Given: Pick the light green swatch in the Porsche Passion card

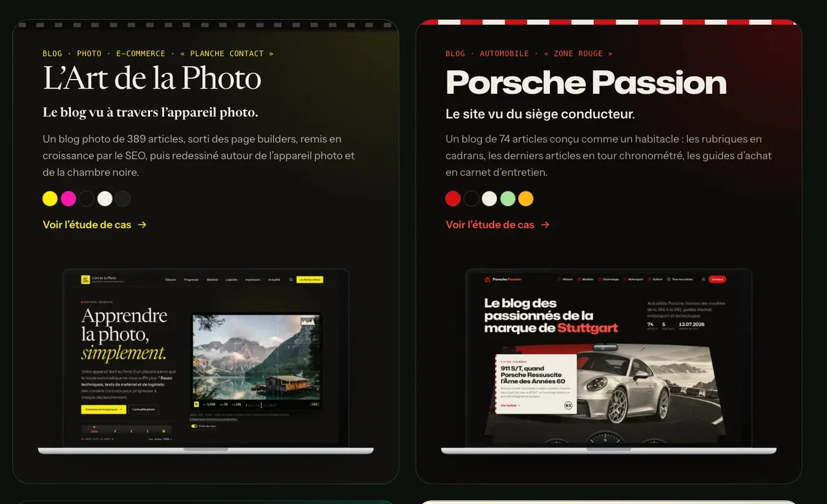Looking at the screenshot, I should (x=508, y=198).
